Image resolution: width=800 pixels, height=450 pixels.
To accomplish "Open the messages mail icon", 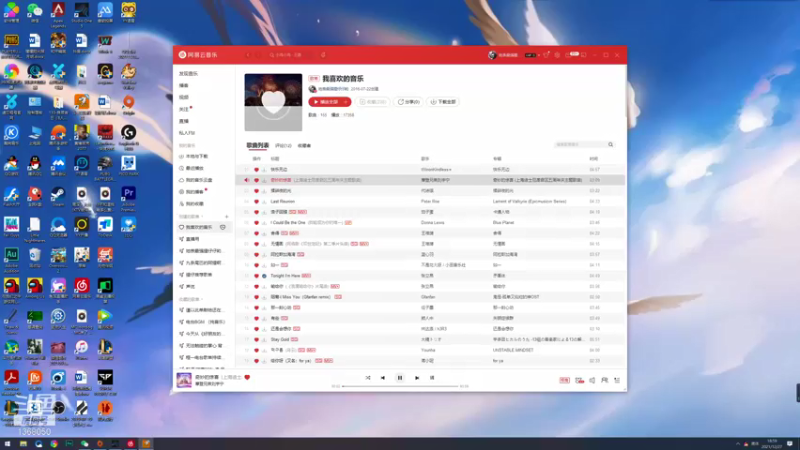I will [x=568, y=55].
